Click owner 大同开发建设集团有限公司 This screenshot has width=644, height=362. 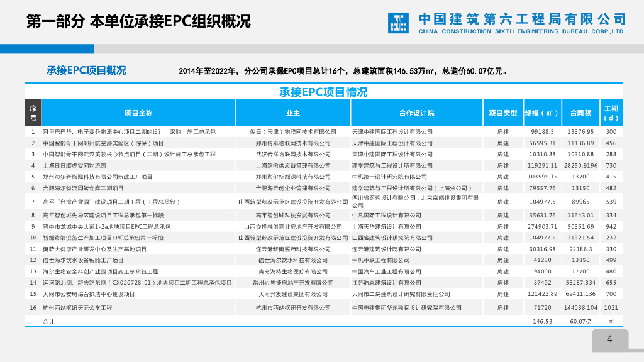coord(293,294)
